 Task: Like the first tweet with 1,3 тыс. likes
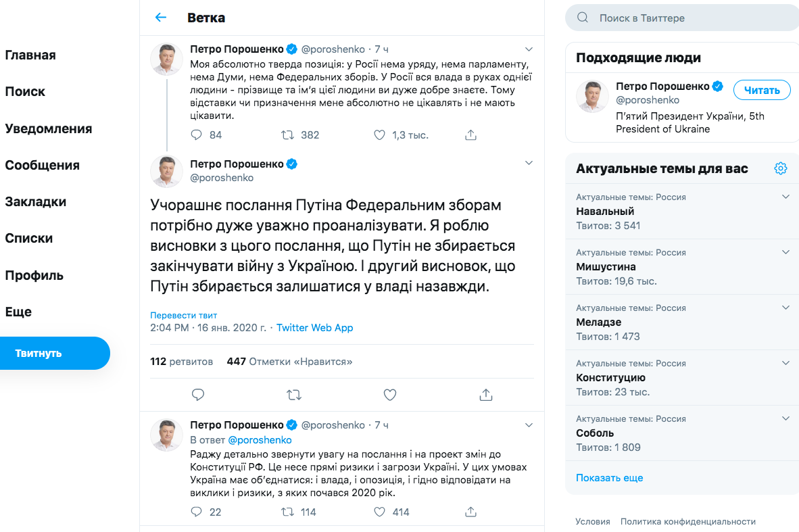click(x=380, y=135)
